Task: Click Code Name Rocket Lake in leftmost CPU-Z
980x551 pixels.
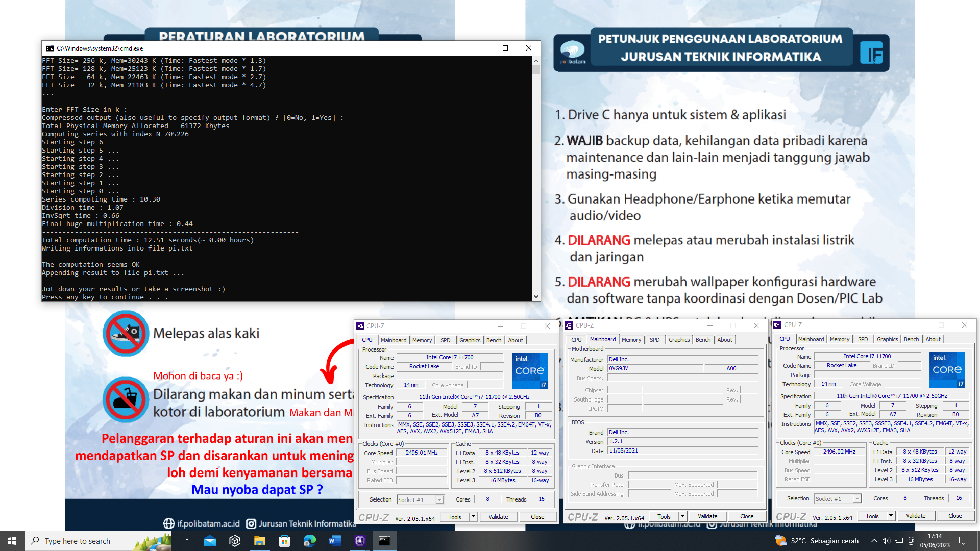Action: click(x=424, y=367)
